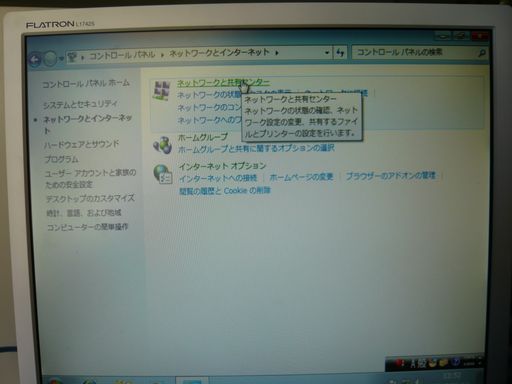
Task: Expand chevron after ネットワークとインターネット breadcrumb
Action: pos(277,52)
